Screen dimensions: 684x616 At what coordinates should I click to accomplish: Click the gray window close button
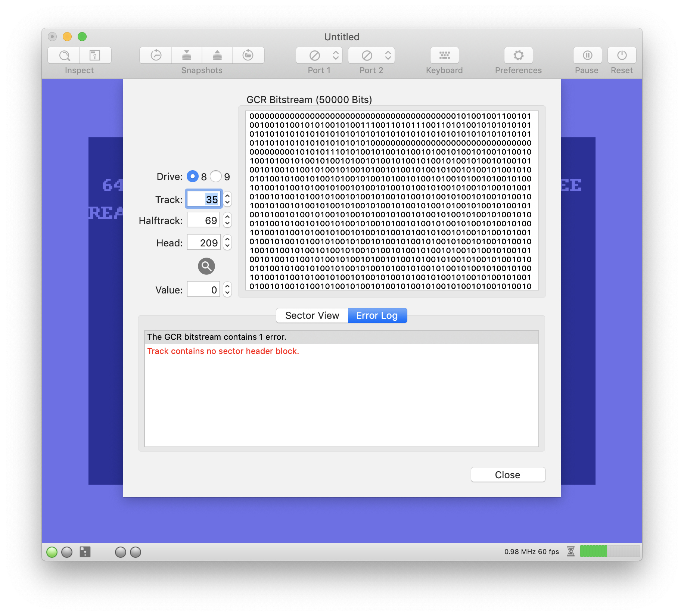(x=52, y=37)
